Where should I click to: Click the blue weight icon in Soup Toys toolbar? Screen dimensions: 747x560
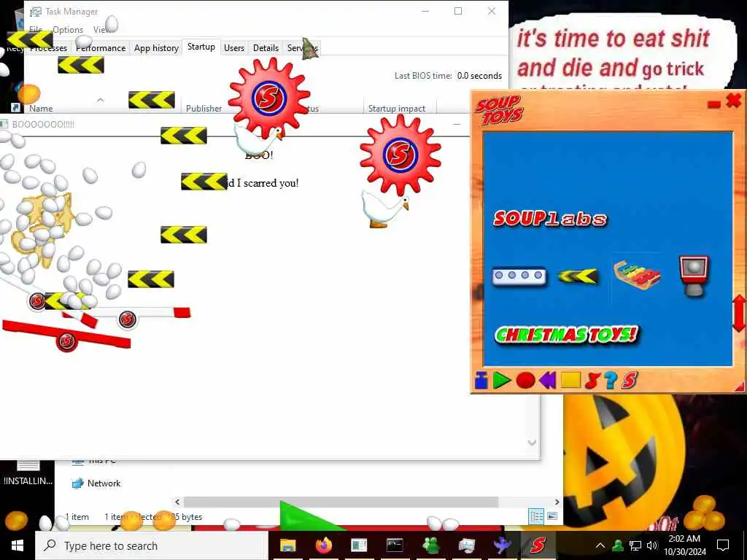click(481, 381)
